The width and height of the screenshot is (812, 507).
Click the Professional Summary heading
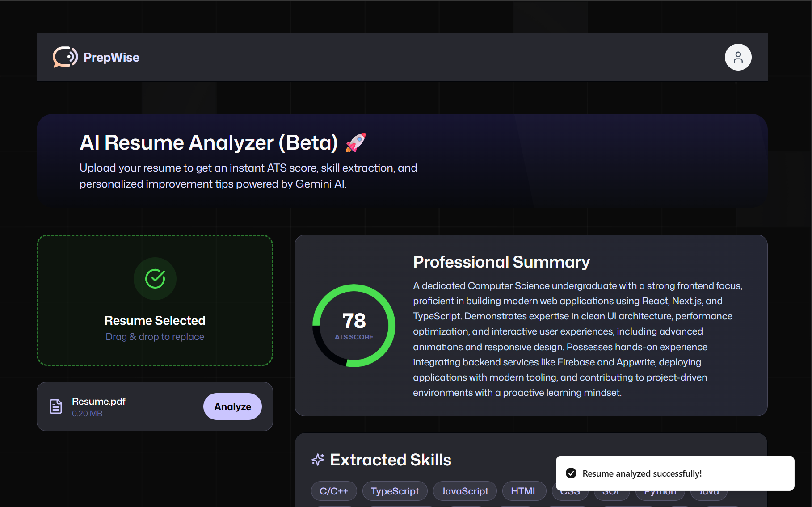501,262
